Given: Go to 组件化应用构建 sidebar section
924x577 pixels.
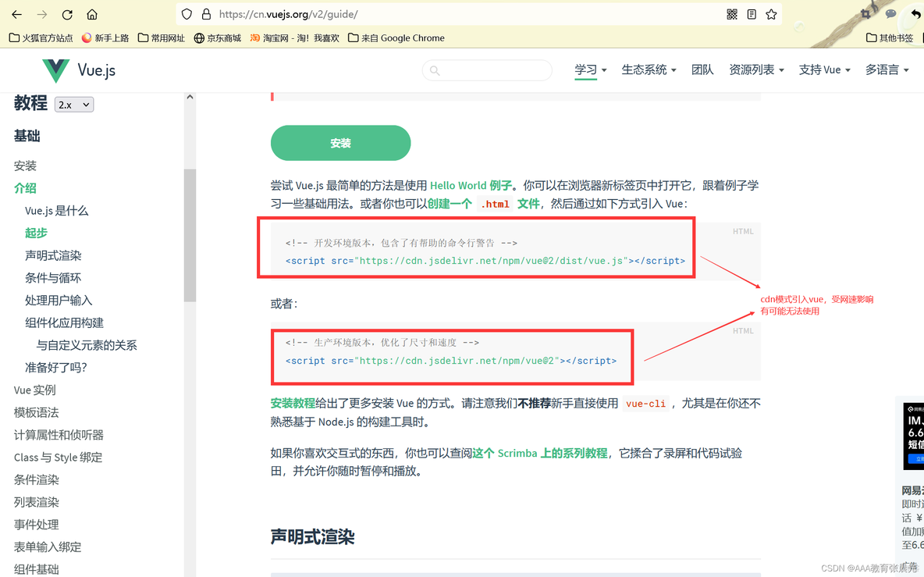Looking at the screenshot, I should pyautogui.click(x=64, y=322).
